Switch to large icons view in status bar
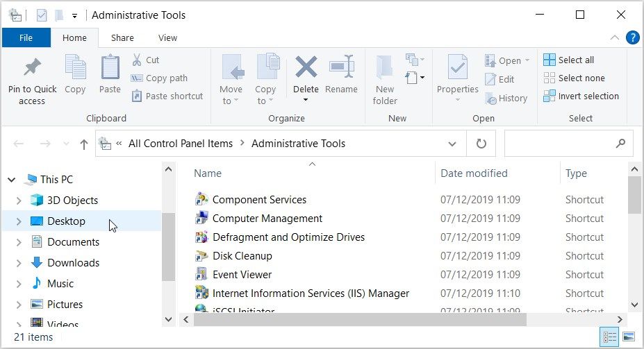This screenshot has width=644, height=349. click(629, 337)
